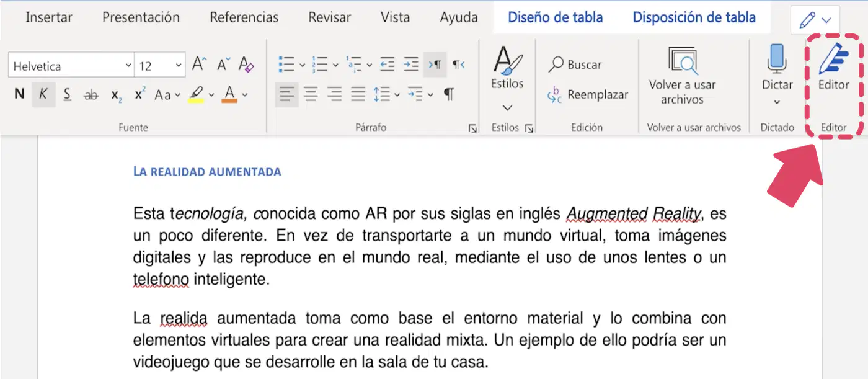Screen dimensions: 868x379
Task: Open the editing mode pencil dropdown
Action: [x=815, y=20]
